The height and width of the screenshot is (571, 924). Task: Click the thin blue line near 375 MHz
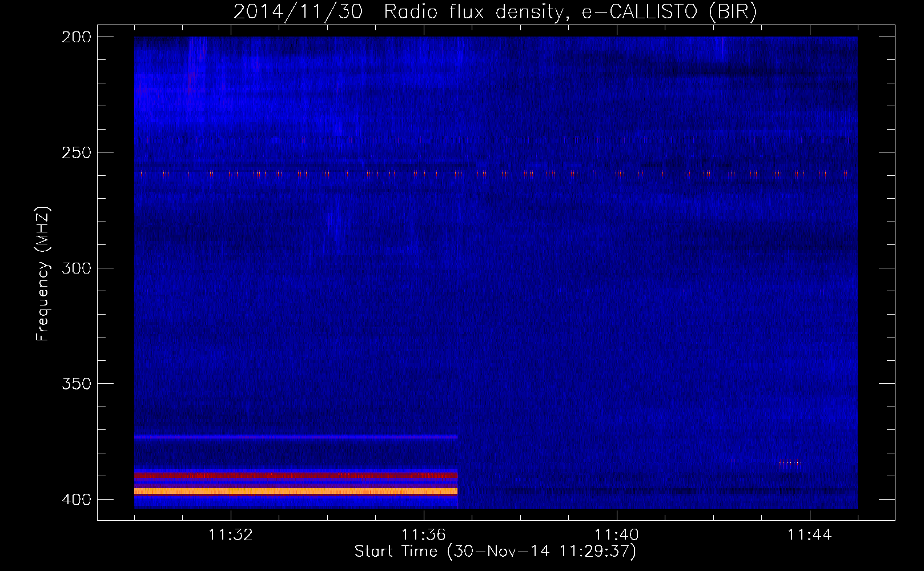296,437
